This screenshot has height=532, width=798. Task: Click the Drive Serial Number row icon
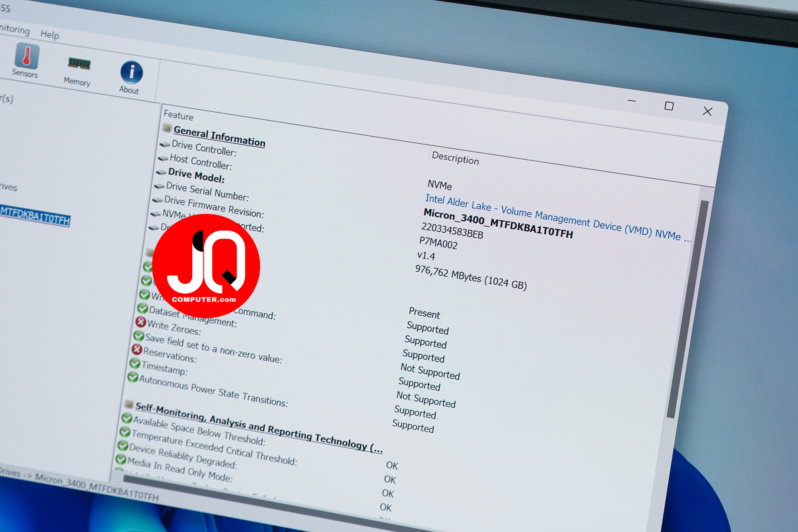(x=159, y=186)
